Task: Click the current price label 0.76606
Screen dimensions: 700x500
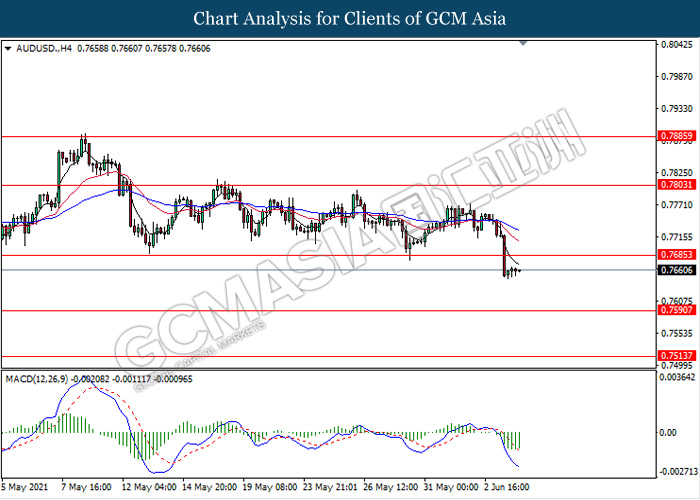Action: pyautogui.click(x=677, y=270)
